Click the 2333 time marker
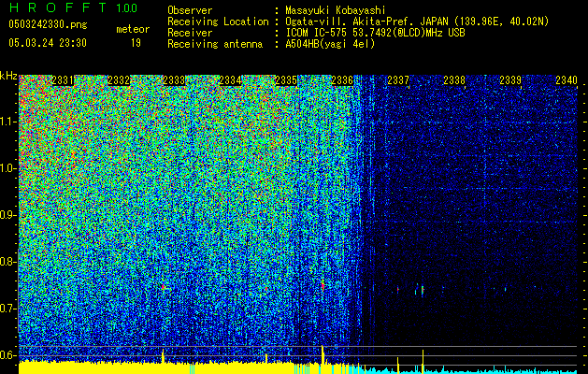This screenshot has width=588, height=374. click(175, 80)
